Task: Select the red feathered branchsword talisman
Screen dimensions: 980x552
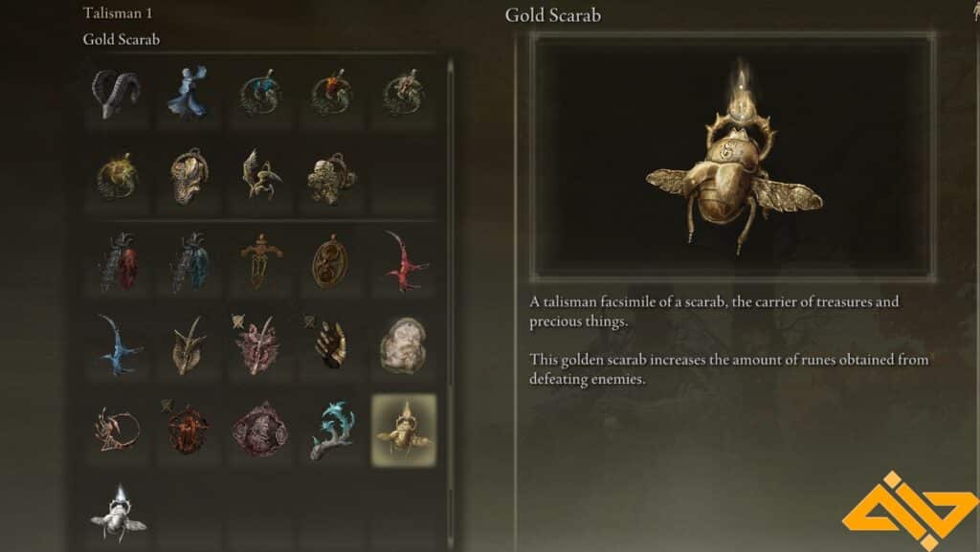Action: pyautogui.click(x=117, y=261)
